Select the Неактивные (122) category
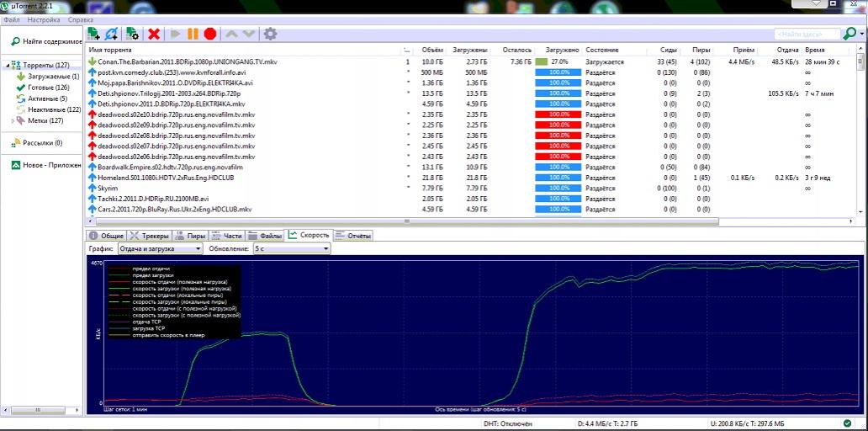 click(x=54, y=109)
